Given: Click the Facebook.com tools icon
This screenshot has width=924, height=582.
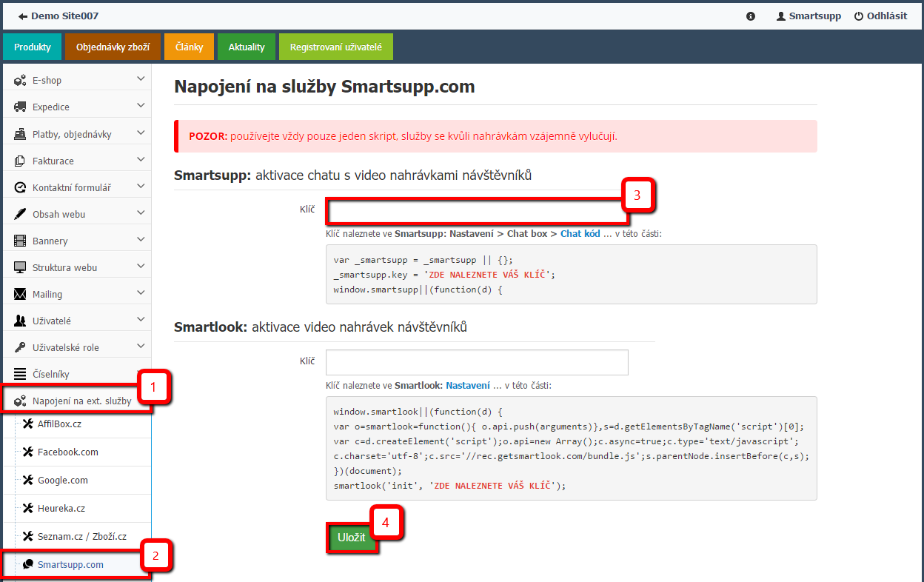Looking at the screenshot, I should tap(28, 452).
